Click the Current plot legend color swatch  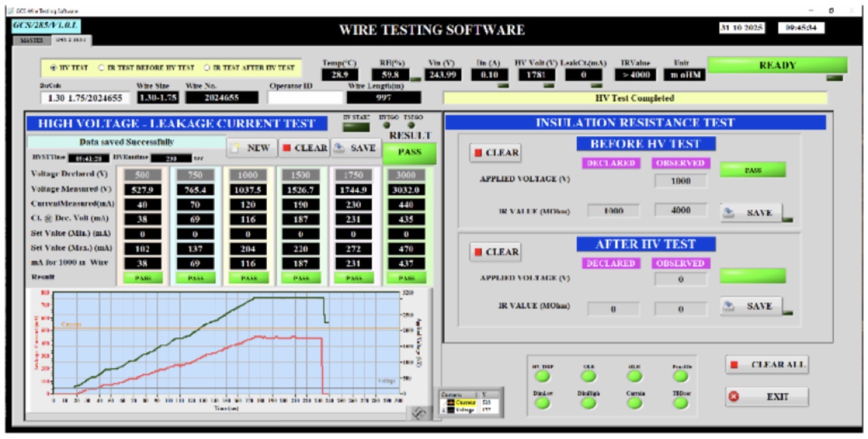point(451,402)
